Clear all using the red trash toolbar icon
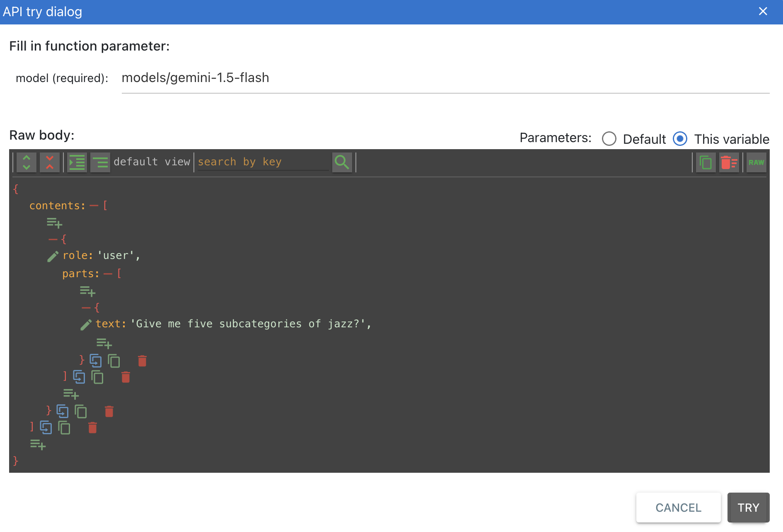 pyautogui.click(x=729, y=162)
